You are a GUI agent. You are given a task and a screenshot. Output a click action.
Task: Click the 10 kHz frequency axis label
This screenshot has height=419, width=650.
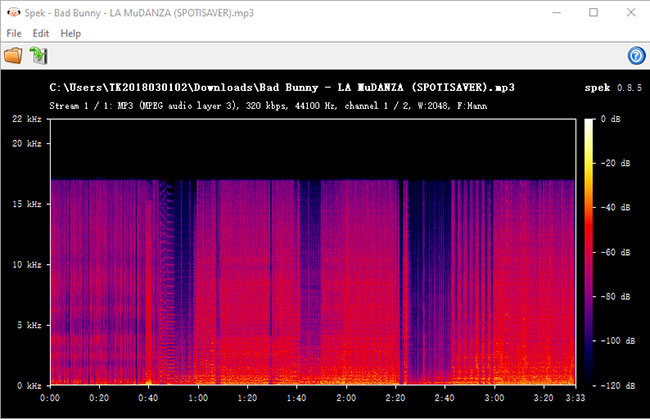point(27,265)
